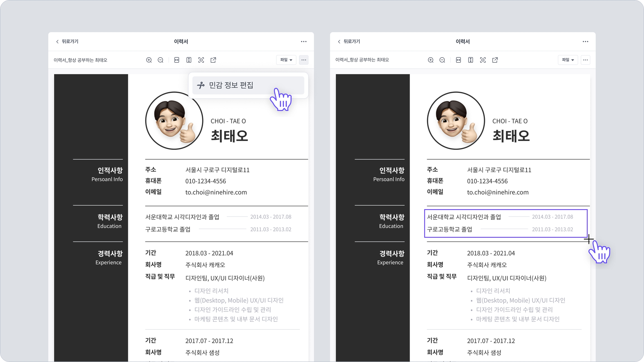Open more options beside right 파일 dropdown

point(585,60)
